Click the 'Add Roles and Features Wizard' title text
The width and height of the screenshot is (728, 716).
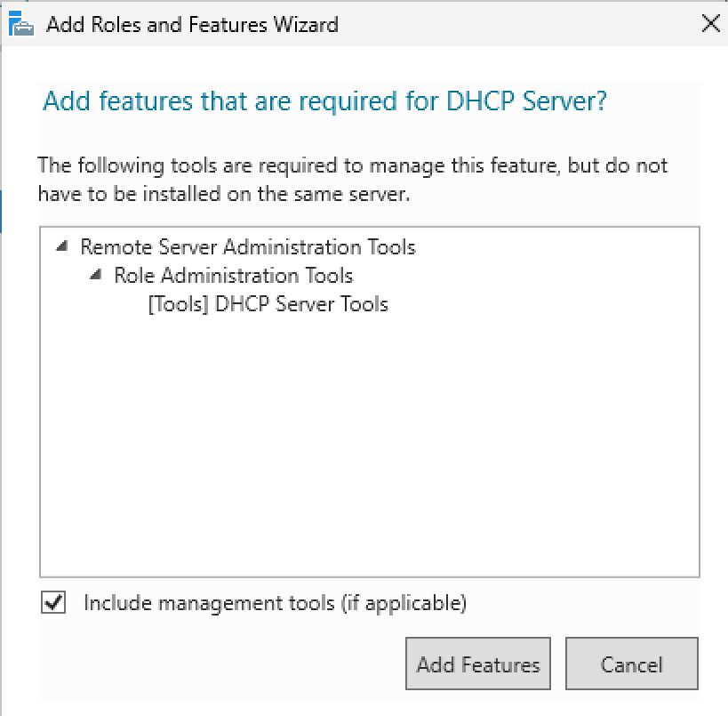point(192,24)
